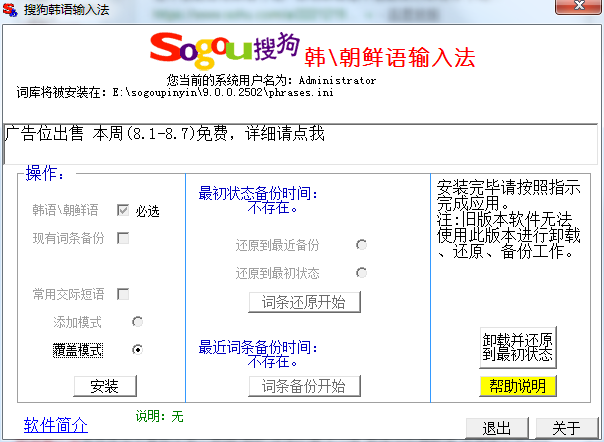Image resolution: width=604 pixels, height=442 pixels.
Task: Click the 词库将被安装在 install path text
Action: coord(175,92)
